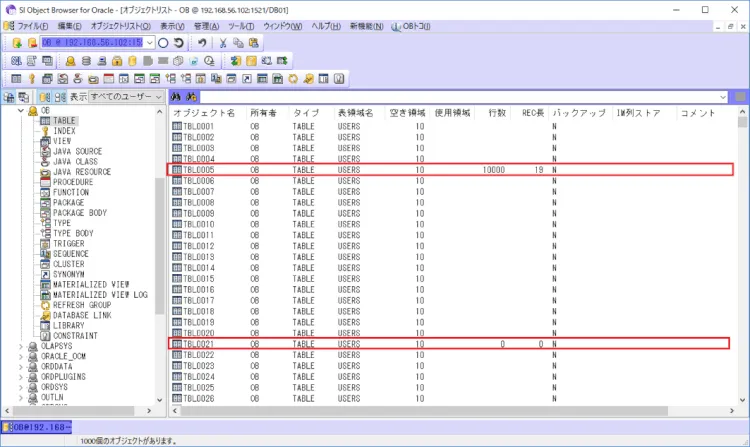
Task: Select SEQUENCE in the OB tree
Action: pos(70,254)
